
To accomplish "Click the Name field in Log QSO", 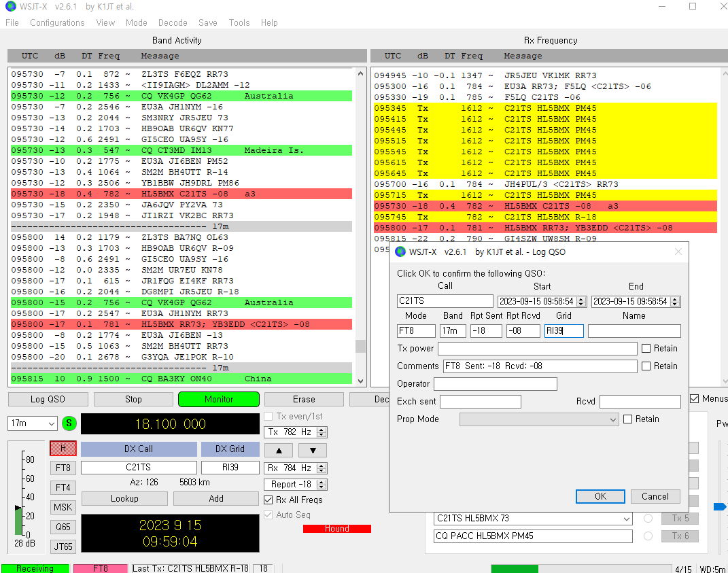I will point(634,331).
